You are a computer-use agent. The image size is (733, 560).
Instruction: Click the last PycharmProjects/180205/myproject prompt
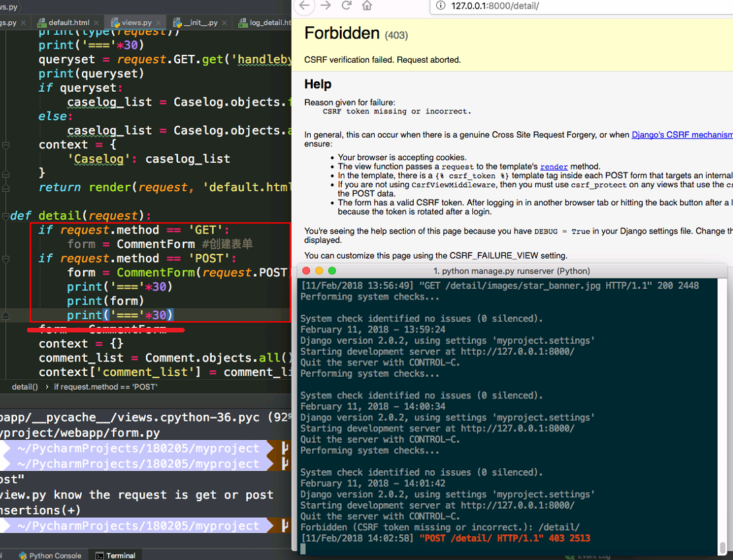point(138,526)
